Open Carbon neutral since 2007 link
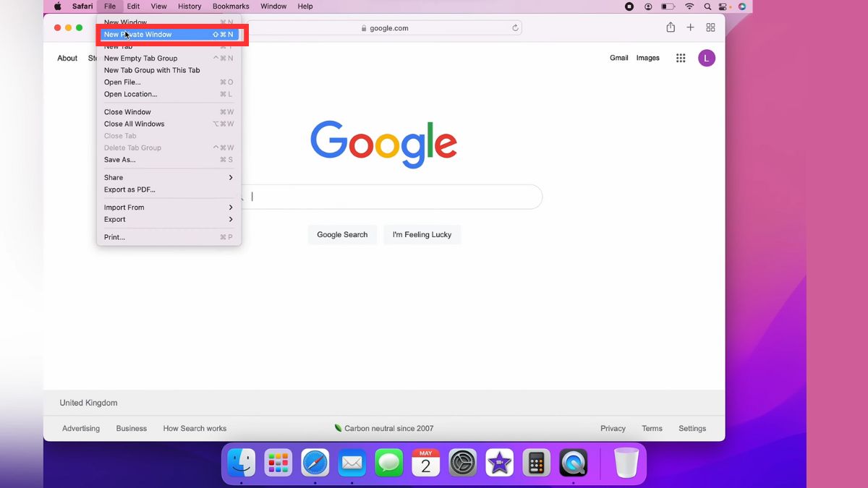868x488 pixels. click(x=384, y=429)
